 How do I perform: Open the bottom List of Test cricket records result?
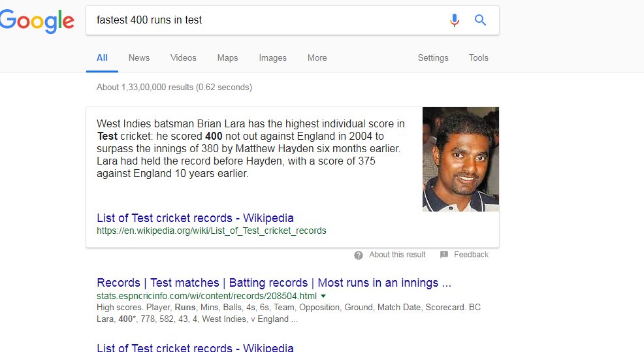pos(195,347)
